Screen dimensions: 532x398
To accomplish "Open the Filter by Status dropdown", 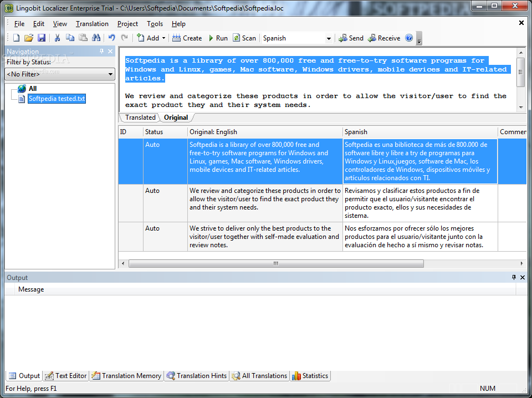I will [60, 74].
